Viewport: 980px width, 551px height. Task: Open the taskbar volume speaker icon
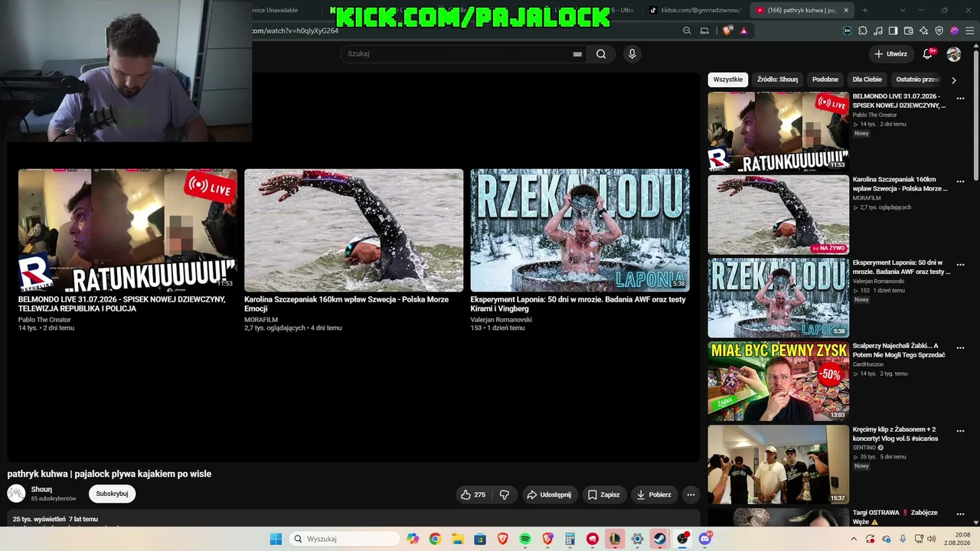[x=931, y=539]
